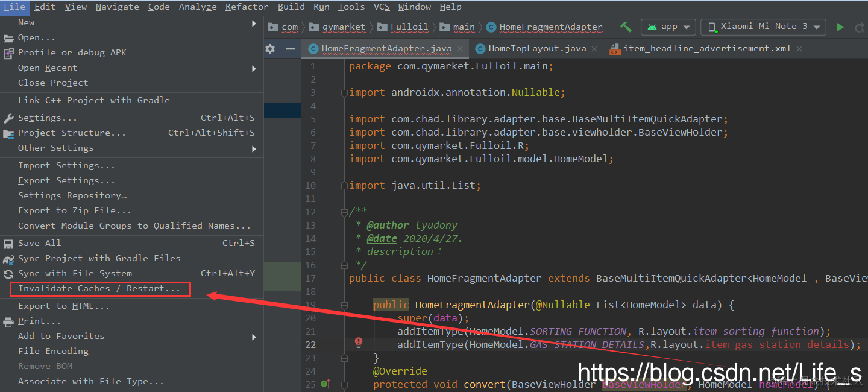Open the Navigate menu

[x=117, y=7]
